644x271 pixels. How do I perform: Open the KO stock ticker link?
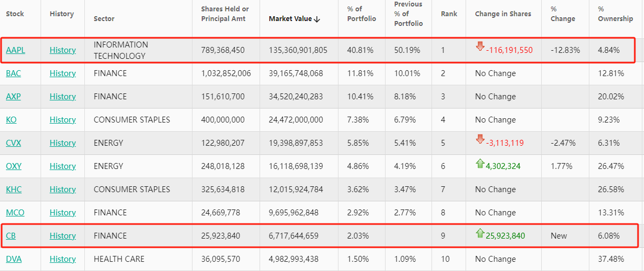pyautogui.click(x=11, y=120)
